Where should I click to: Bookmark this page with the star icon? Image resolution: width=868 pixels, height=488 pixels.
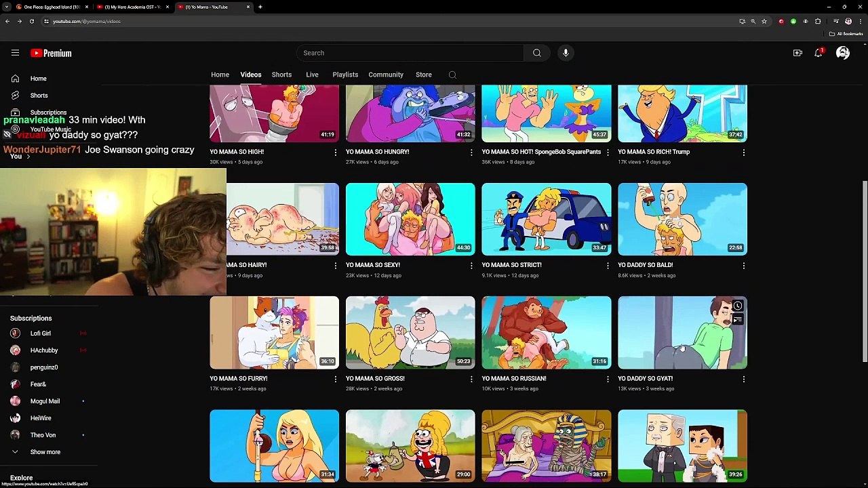(x=764, y=21)
